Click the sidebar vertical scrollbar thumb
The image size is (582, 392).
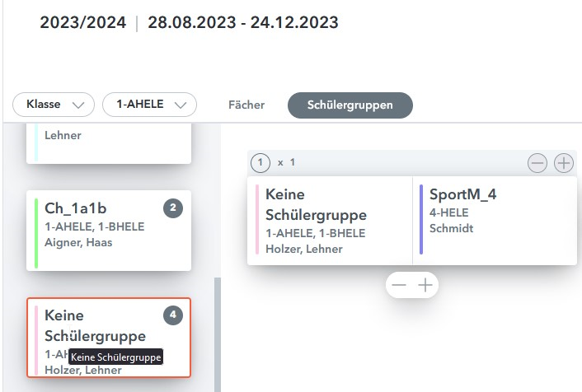coord(218,334)
